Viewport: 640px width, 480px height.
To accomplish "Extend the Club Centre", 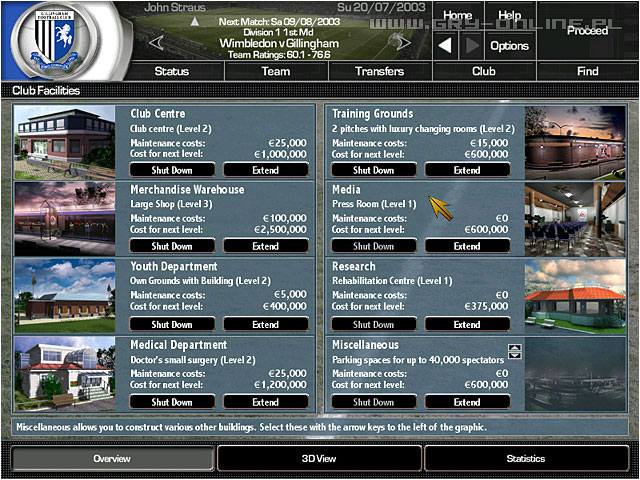I will tap(266, 170).
